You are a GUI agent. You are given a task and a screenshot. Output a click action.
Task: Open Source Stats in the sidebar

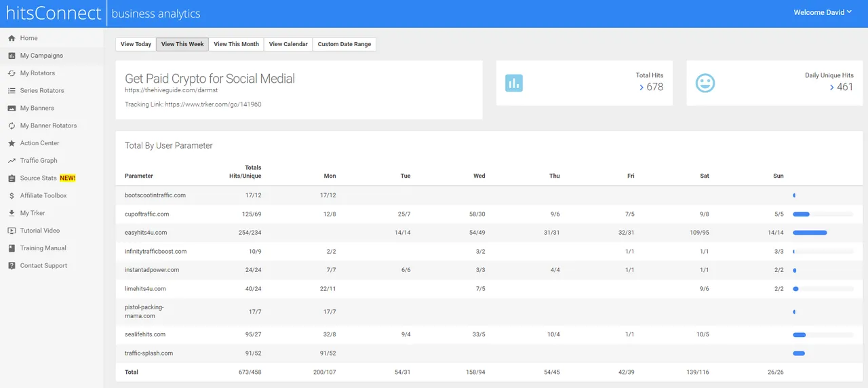39,178
